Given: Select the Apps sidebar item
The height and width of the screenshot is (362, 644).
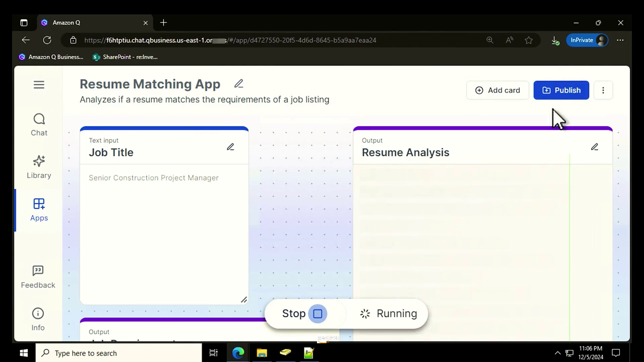Looking at the screenshot, I should coord(39,209).
